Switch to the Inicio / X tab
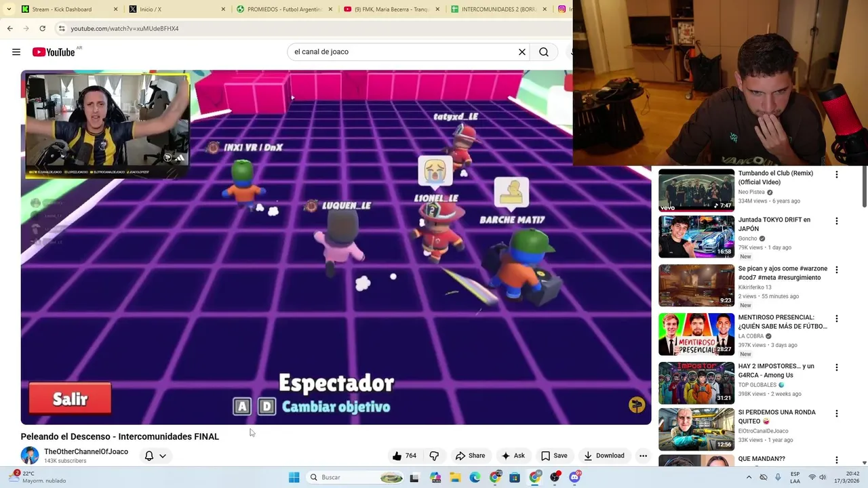Viewport: 868px width, 488px height. [x=176, y=9]
